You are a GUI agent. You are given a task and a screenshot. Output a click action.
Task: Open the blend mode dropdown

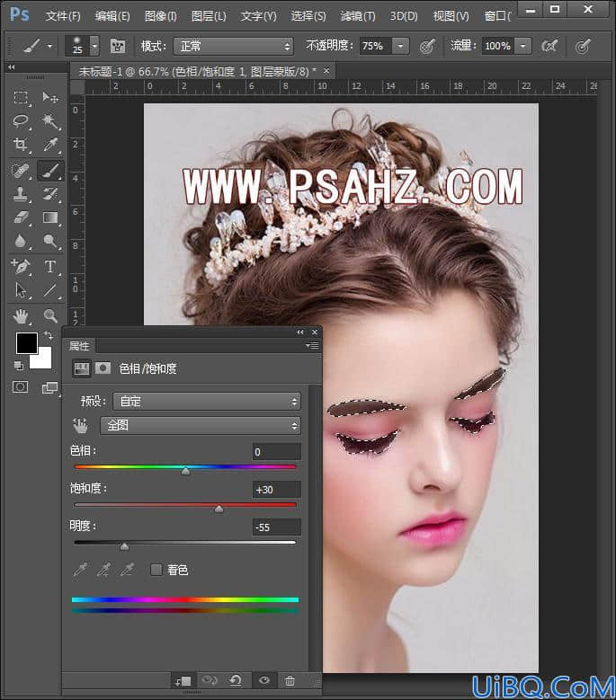click(233, 46)
